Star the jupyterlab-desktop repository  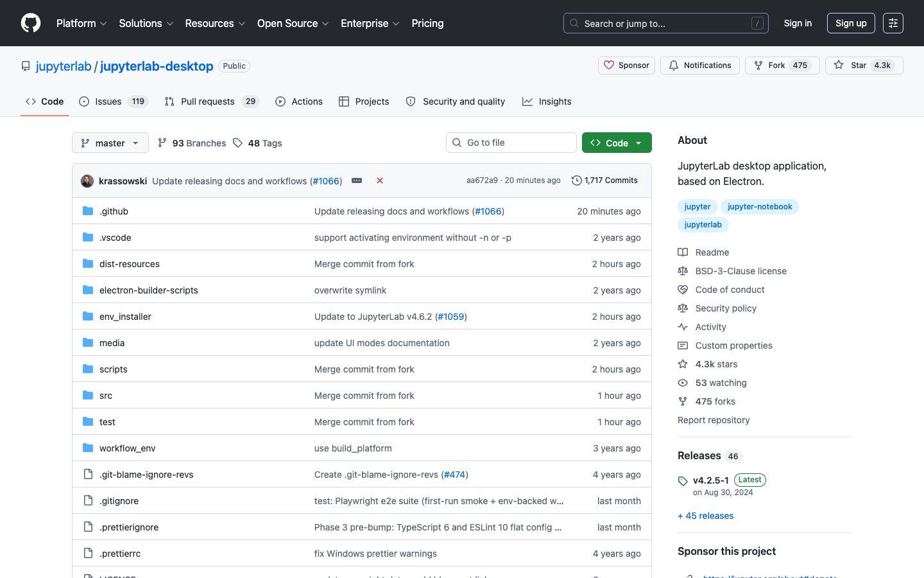pyautogui.click(x=864, y=66)
